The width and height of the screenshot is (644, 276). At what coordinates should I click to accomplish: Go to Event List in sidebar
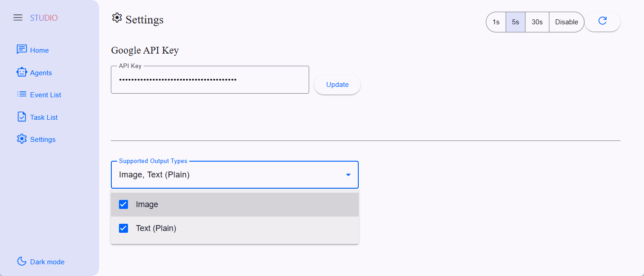46,95
